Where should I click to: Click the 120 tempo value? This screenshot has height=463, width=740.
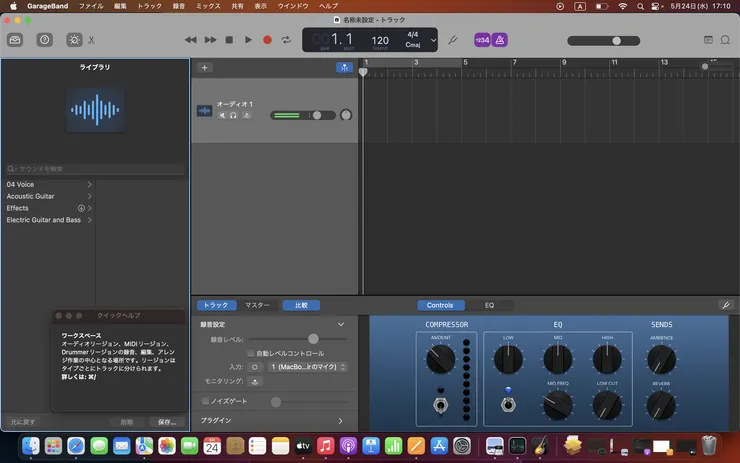(x=380, y=41)
